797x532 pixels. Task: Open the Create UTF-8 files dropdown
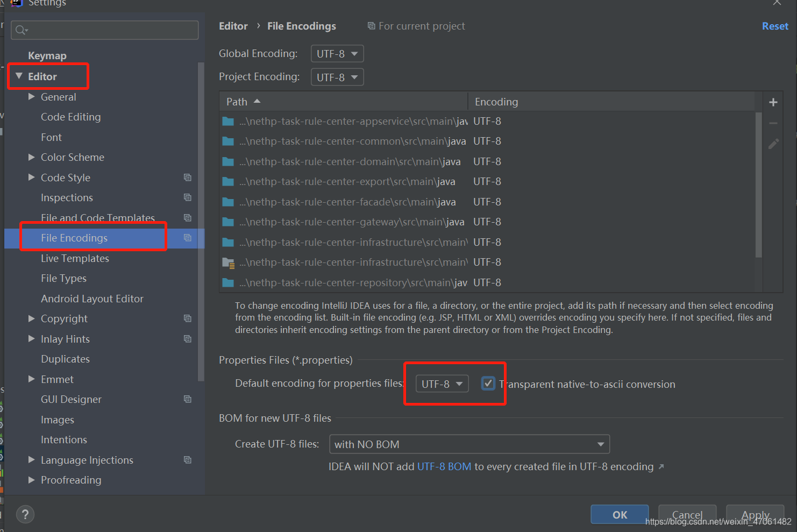click(x=469, y=444)
